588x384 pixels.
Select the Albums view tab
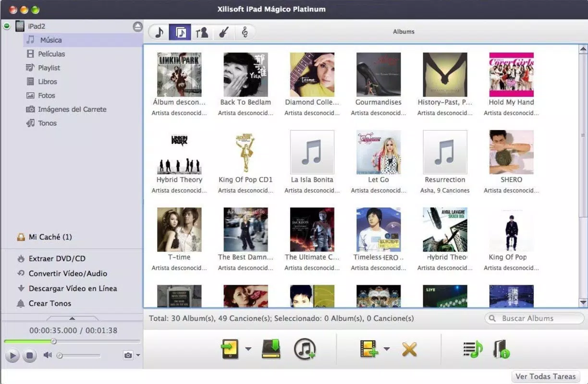[181, 32]
